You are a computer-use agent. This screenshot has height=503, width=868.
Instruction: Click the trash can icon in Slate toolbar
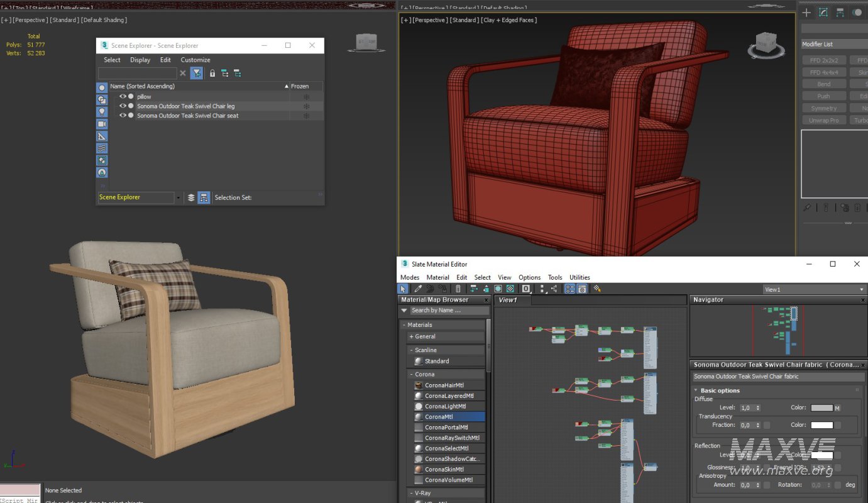click(458, 289)
